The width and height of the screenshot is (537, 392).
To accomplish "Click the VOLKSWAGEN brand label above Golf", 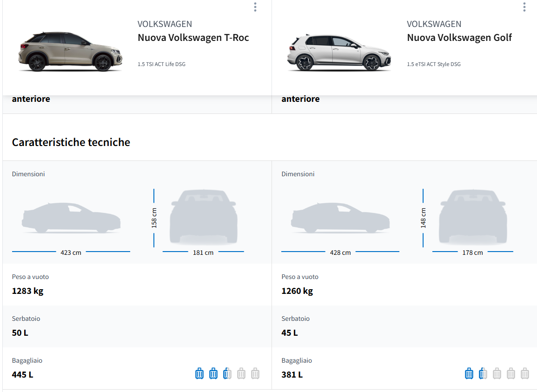I will coord(434,24).
